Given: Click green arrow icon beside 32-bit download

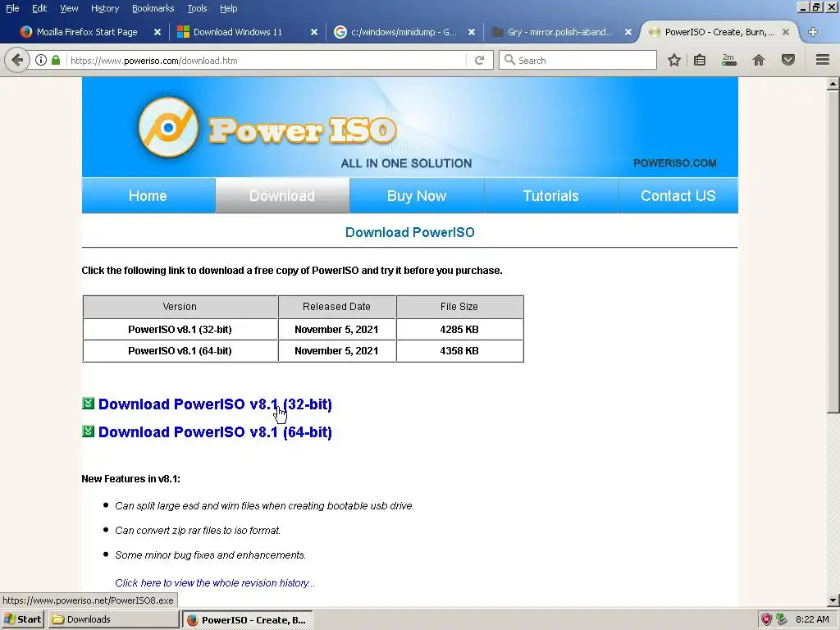Looking at the screenshot, I should (89, 404).
